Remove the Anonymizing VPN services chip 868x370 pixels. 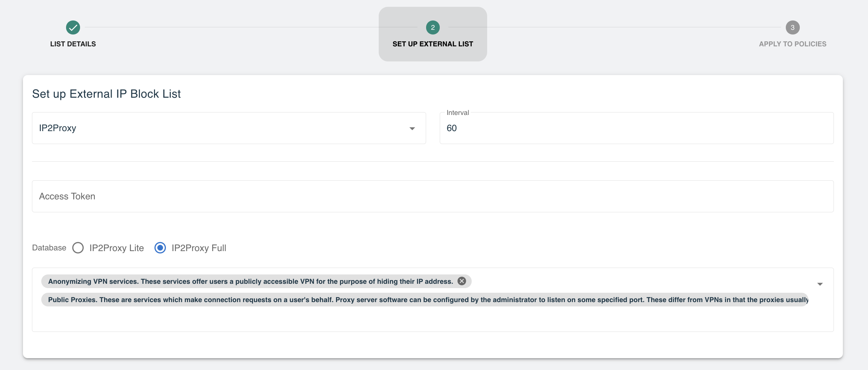pos(462,281)
